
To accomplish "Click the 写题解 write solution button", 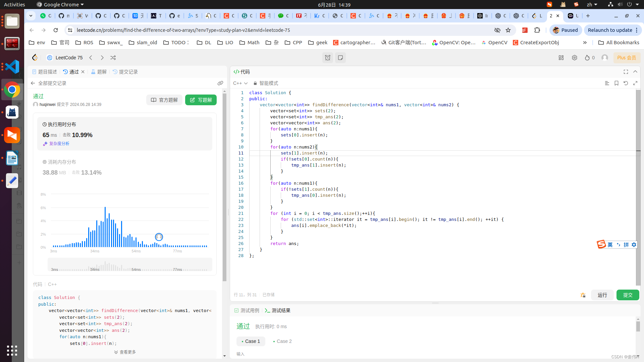I will (x=200, y=100).
